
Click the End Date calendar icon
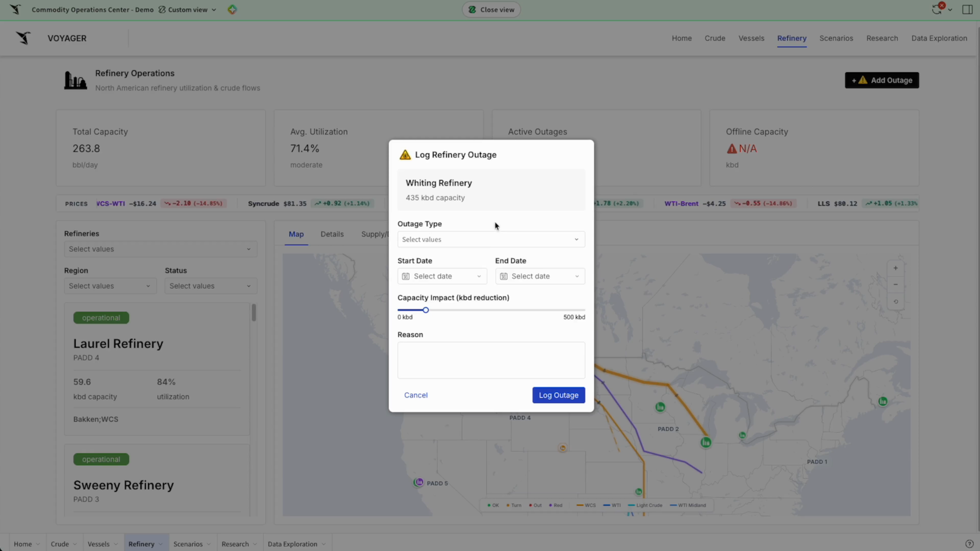(503, 276)
